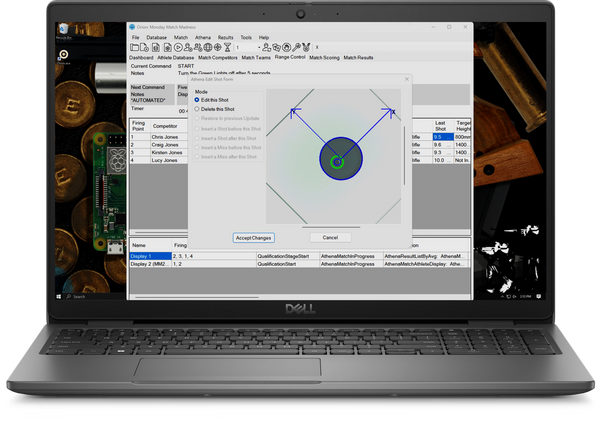Switch to the Match Scoring tab

pyautogui.click(x=324, y=58)
